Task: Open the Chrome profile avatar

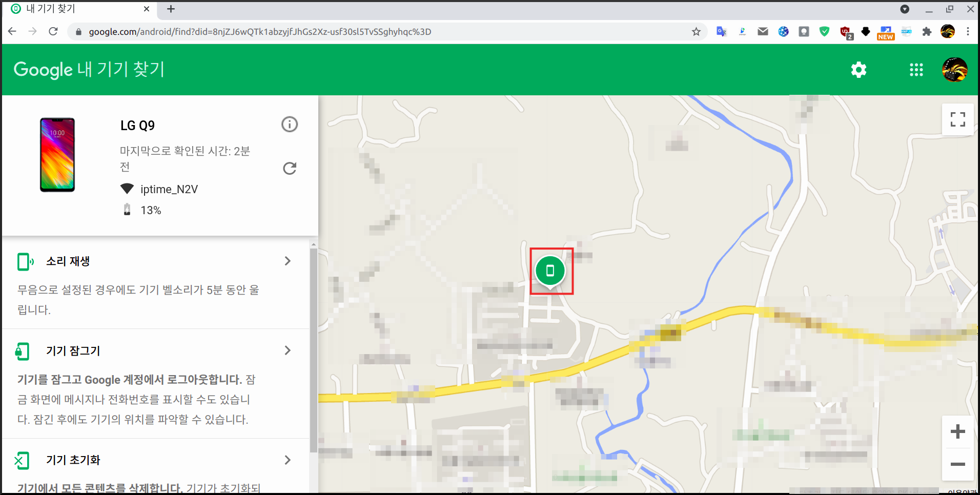Action: click(x=948, y=32)
